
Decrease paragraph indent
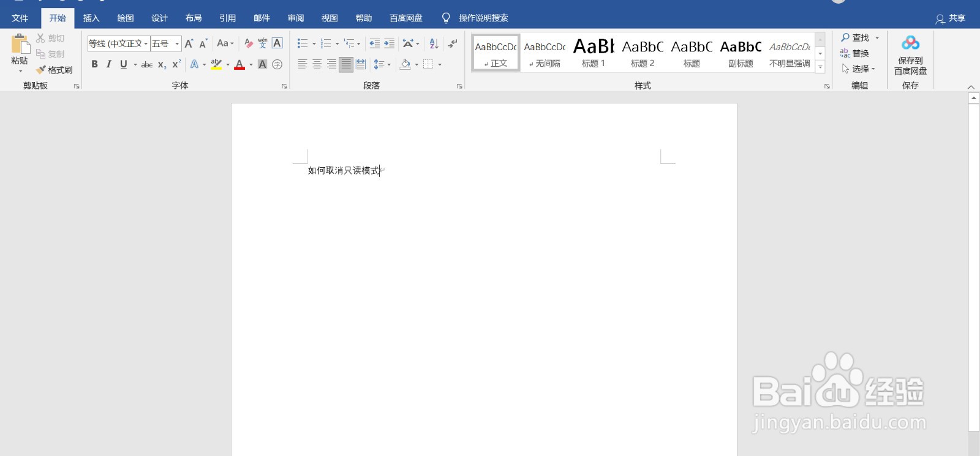(374, 43)
